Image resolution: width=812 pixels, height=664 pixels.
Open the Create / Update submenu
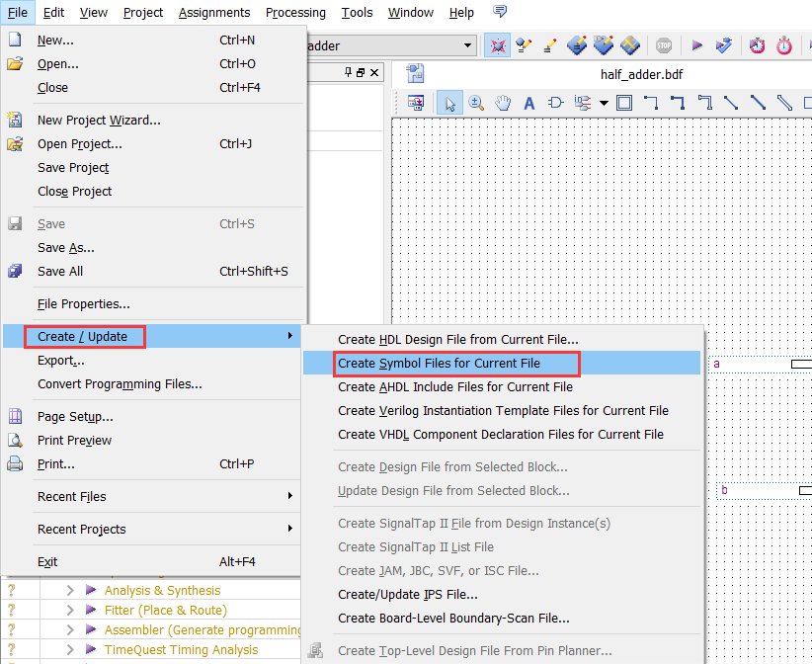(152, 336)
